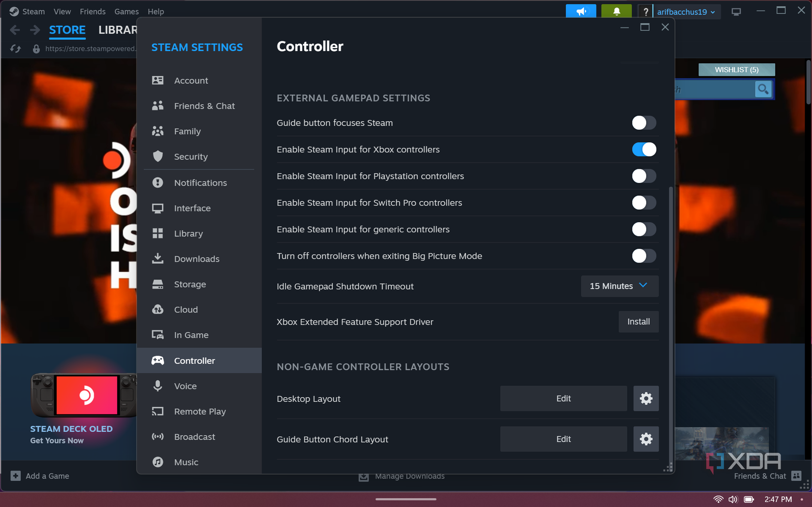The image size is (812, 507).
Task: Toggle Guide button focuses Steam
Action: click(x=644, y=123)
